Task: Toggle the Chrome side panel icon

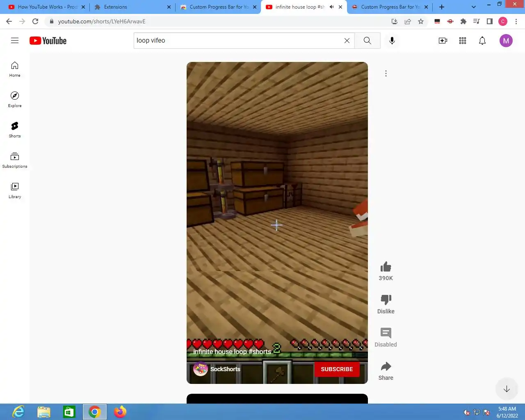Action: [x=490, y=21]
